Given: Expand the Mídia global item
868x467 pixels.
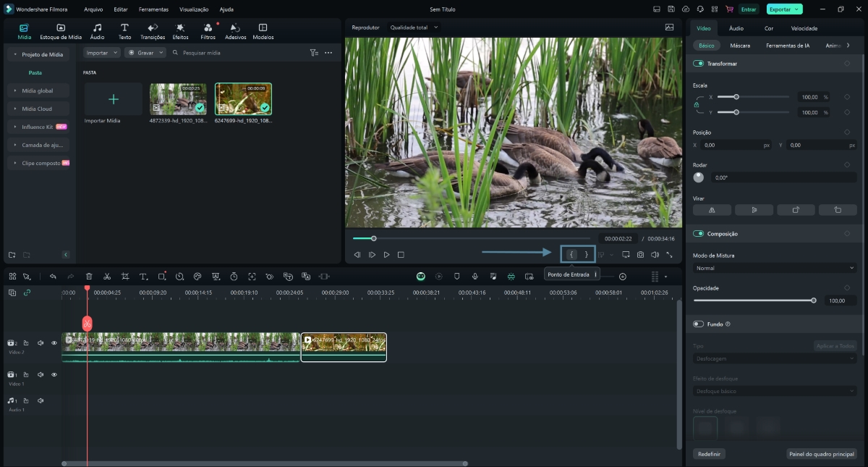Looking at the screenshot, I should pyautogui.click(x=15, y=91).
